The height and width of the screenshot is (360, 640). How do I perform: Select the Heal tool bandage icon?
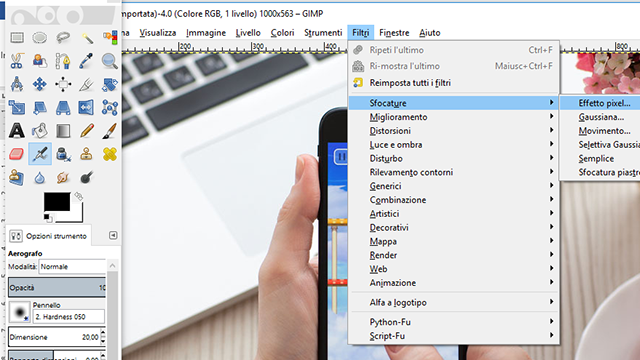click(109, 154)
